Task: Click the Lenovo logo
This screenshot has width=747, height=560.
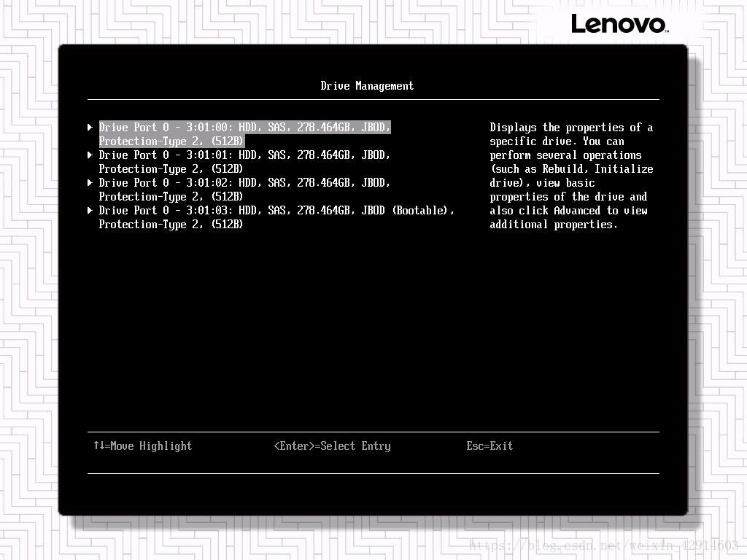Action: tap(620, 24)
